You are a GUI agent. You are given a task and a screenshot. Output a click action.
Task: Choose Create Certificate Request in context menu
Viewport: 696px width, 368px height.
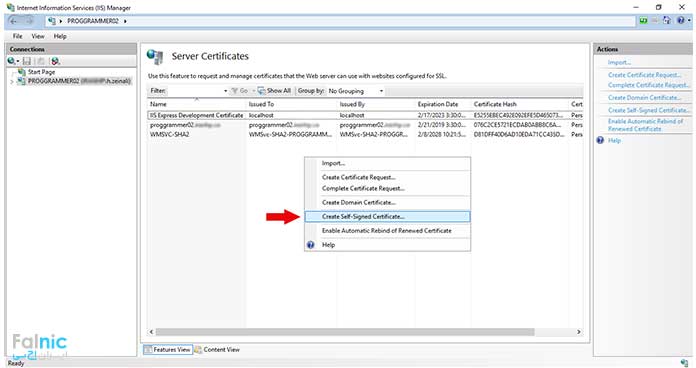click(x=387, y=177)
